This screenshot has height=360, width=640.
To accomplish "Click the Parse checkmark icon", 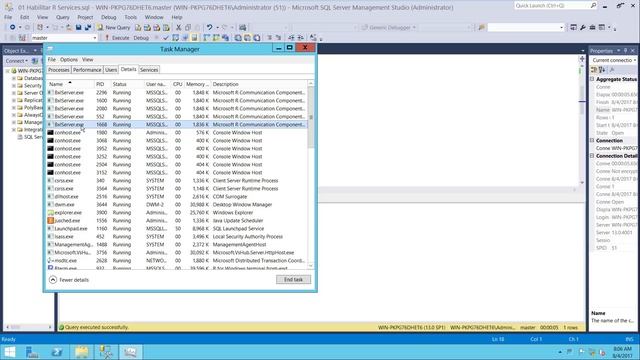I will coord(166,38).
